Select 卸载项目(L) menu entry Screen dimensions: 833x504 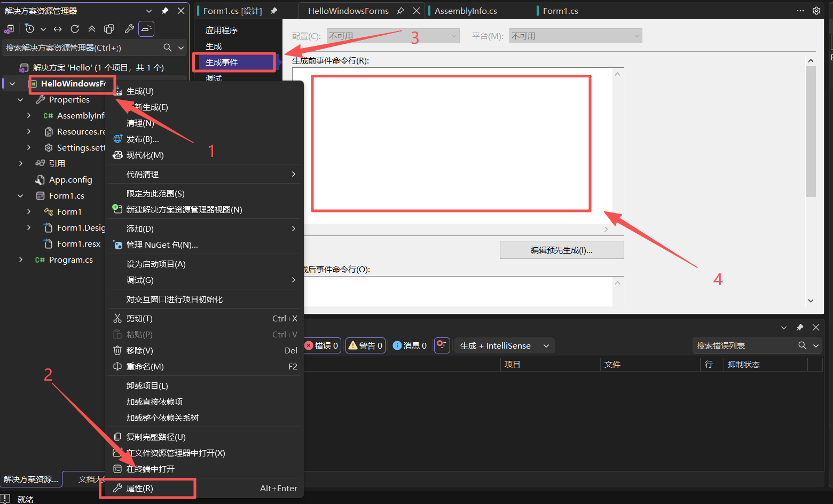205,386
